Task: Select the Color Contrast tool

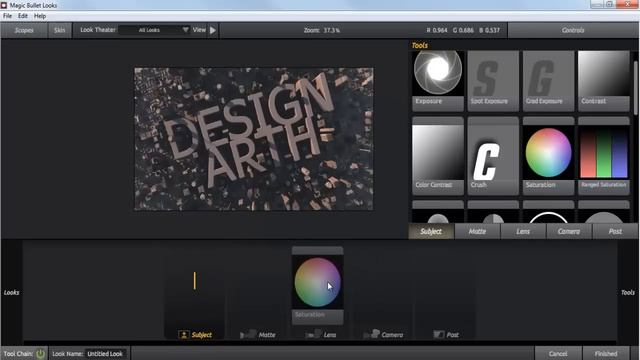Action: pyautogui.click(x=438, y=156)
